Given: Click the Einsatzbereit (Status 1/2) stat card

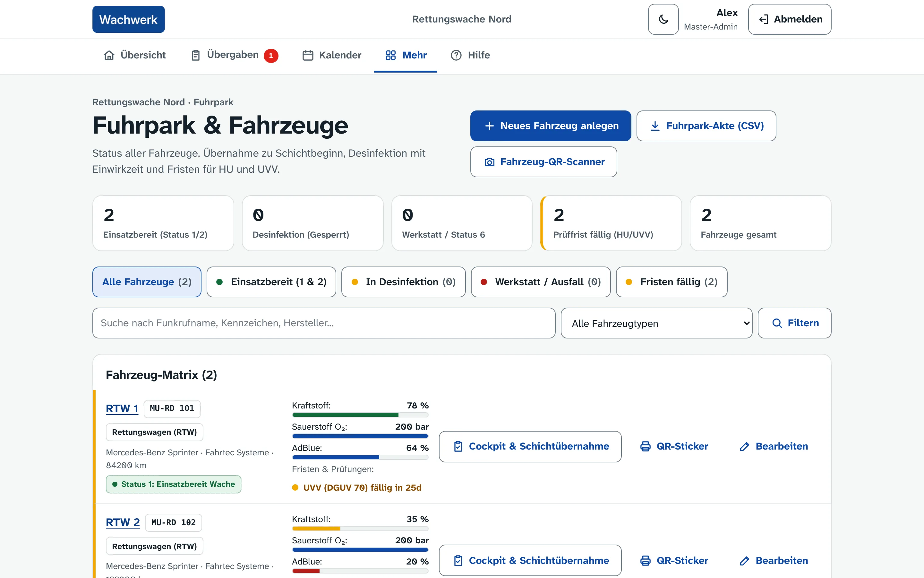Looking at the screenshot, I should (163, 223).
